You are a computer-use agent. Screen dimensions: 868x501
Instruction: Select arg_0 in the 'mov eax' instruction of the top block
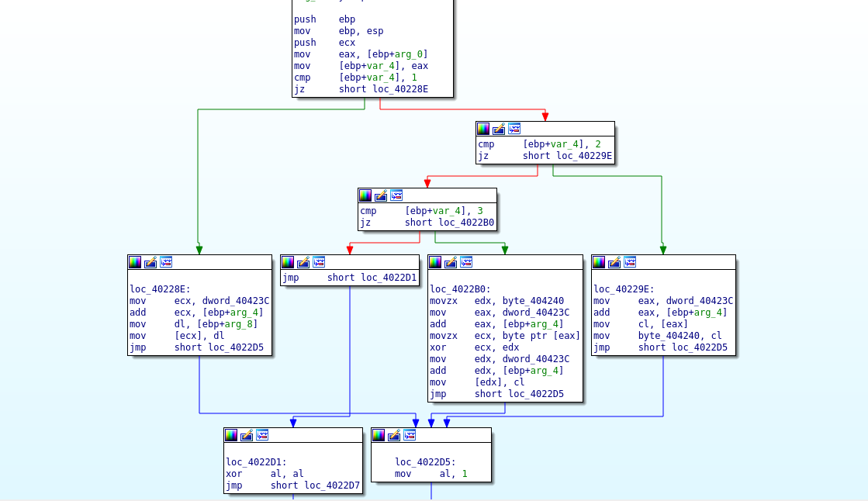(411, 54)
